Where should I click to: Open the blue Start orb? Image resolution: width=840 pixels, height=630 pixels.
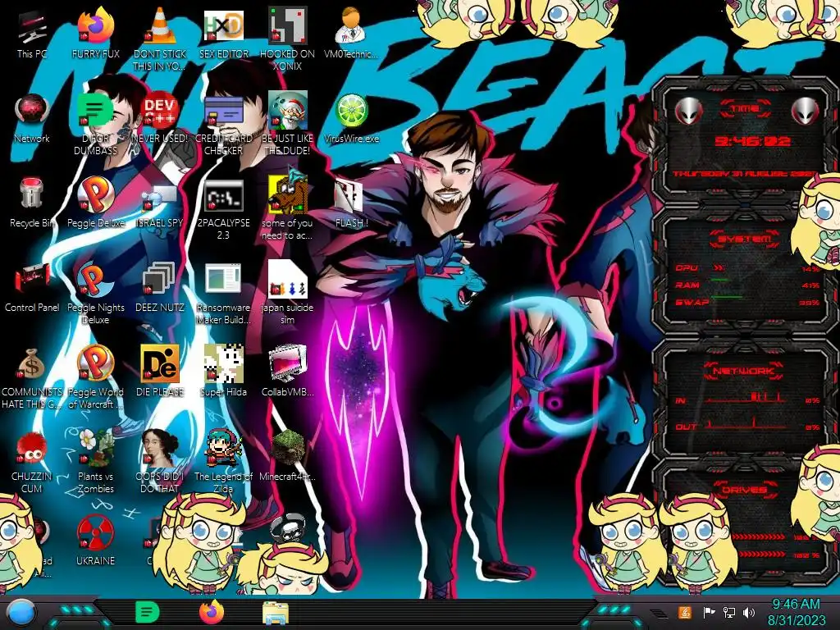(x=21, y=613)
